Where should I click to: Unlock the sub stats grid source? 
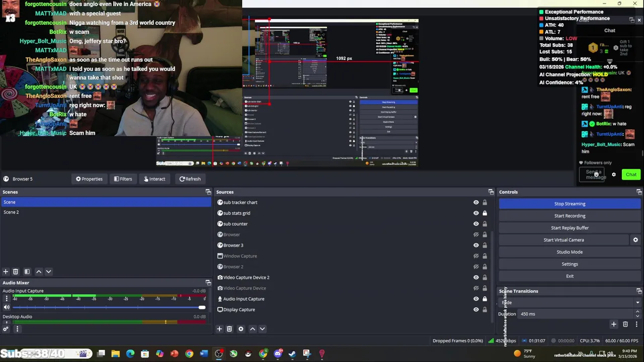(485, 213)
